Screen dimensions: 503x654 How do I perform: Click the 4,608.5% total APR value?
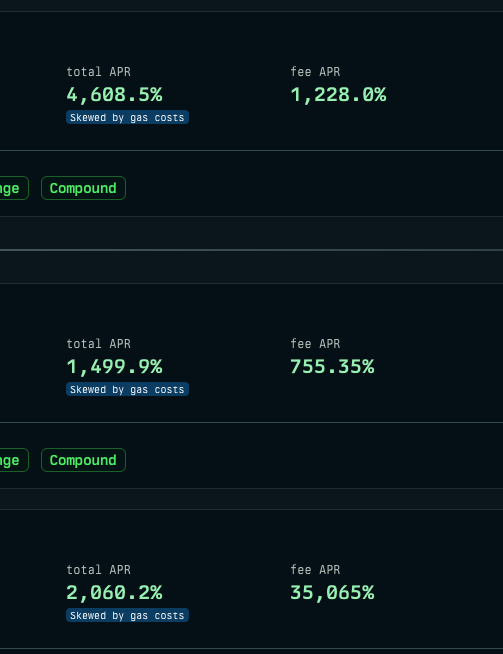pyautogui.click(x=114, y=95)
